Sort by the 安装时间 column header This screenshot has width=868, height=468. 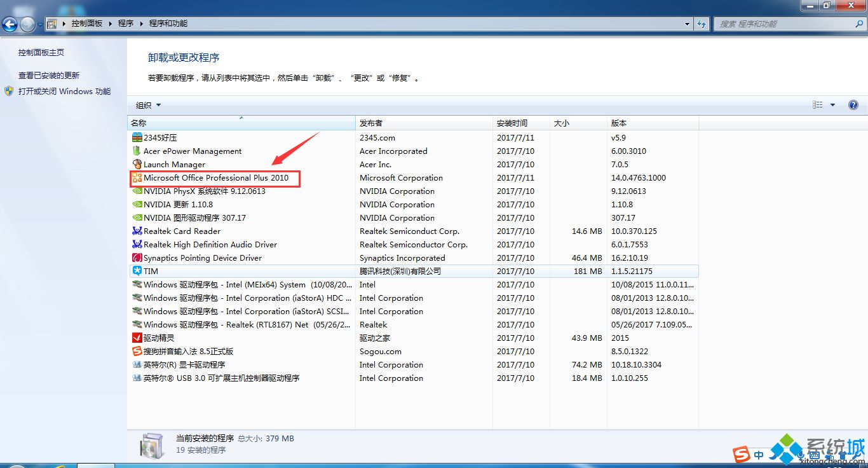[x=521, y=123]
